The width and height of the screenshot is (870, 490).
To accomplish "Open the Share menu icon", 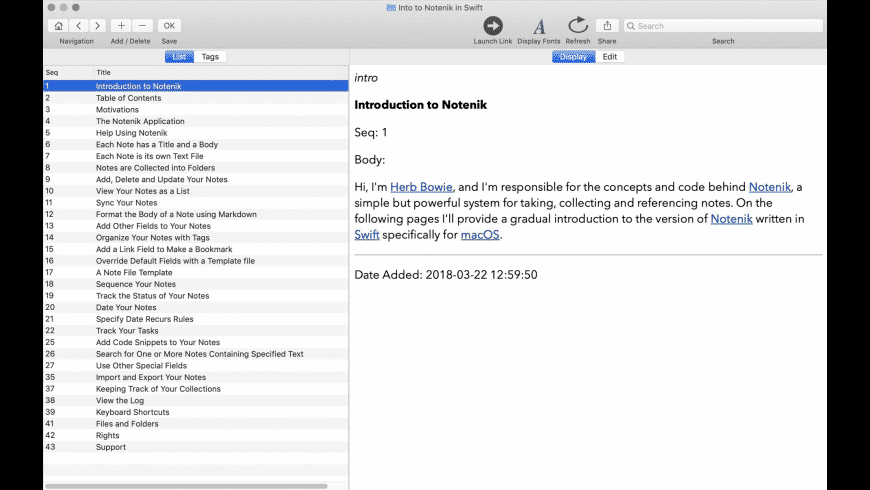I will point(607,26).
